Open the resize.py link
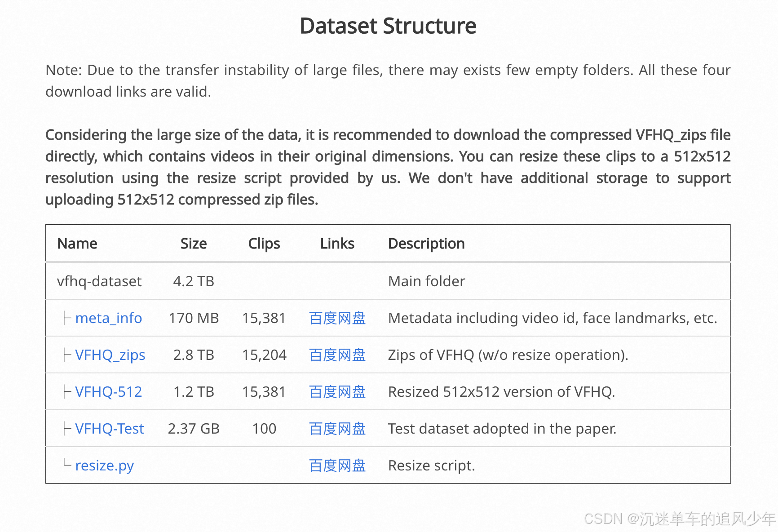Image resolution: width=778 pixels, height=532 pixels. (104, 466)
